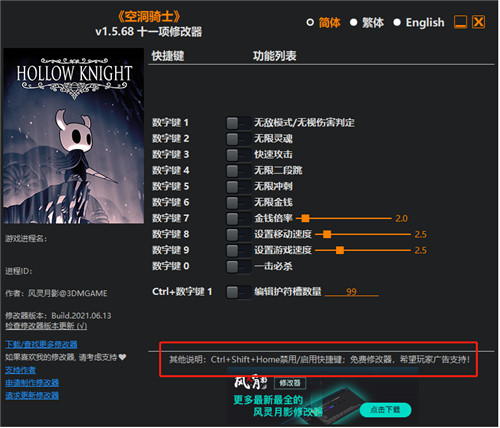The image size is (500, 428).
Task: Select the 繁体 language radio button
Action: click(x=354, y=22)
